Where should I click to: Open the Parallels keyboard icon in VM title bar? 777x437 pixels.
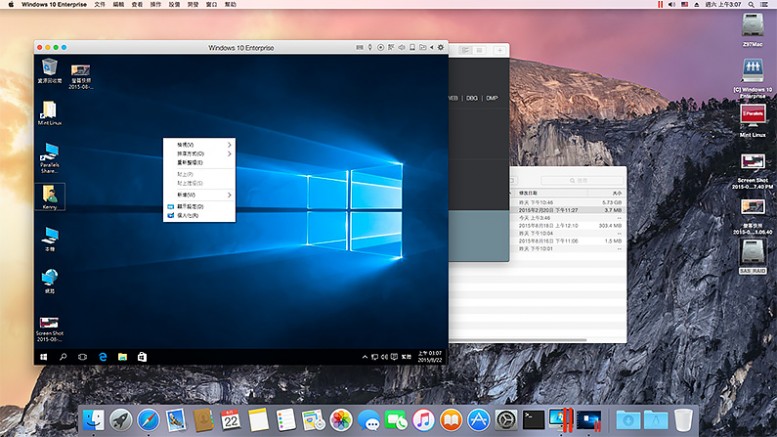click(360, 48)
